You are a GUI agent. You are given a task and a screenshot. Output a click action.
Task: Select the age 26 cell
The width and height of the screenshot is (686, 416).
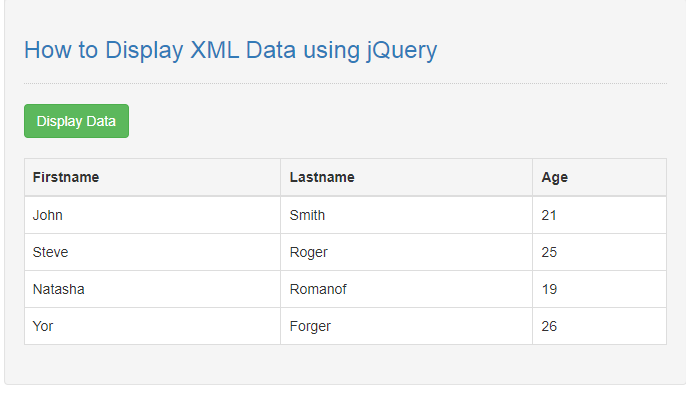point(549,326)
